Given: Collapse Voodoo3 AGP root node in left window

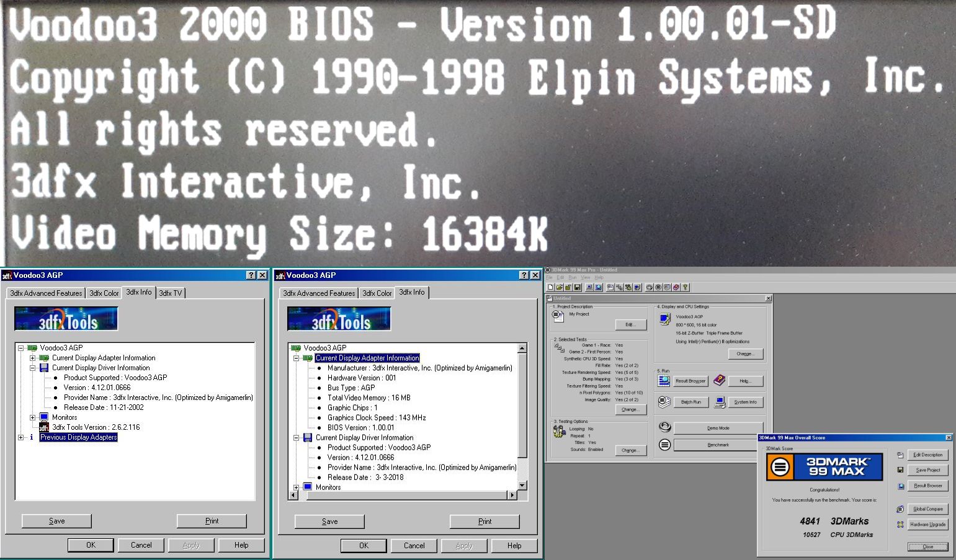Looking at the screenshot, I should pyautogui.click(x=20, y=348).
